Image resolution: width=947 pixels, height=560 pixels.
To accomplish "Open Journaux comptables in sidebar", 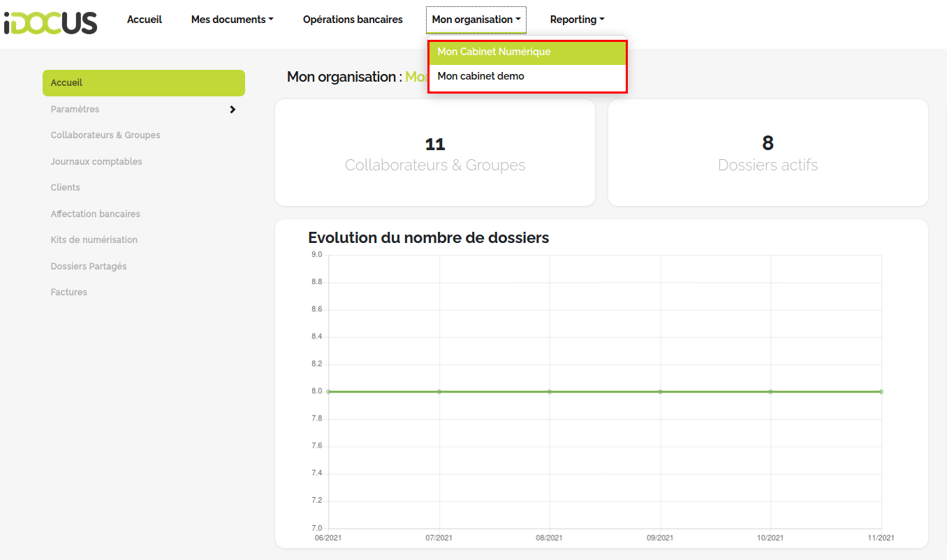I will pyautogui.click(x=96, y=162).
